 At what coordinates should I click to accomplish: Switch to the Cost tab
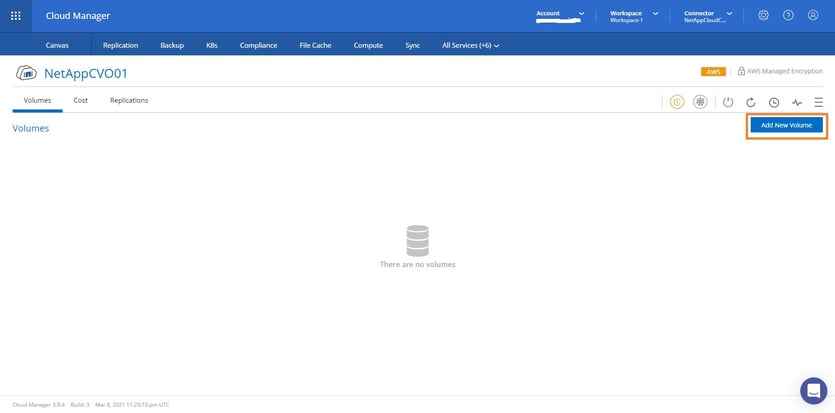tap(80, 101)
